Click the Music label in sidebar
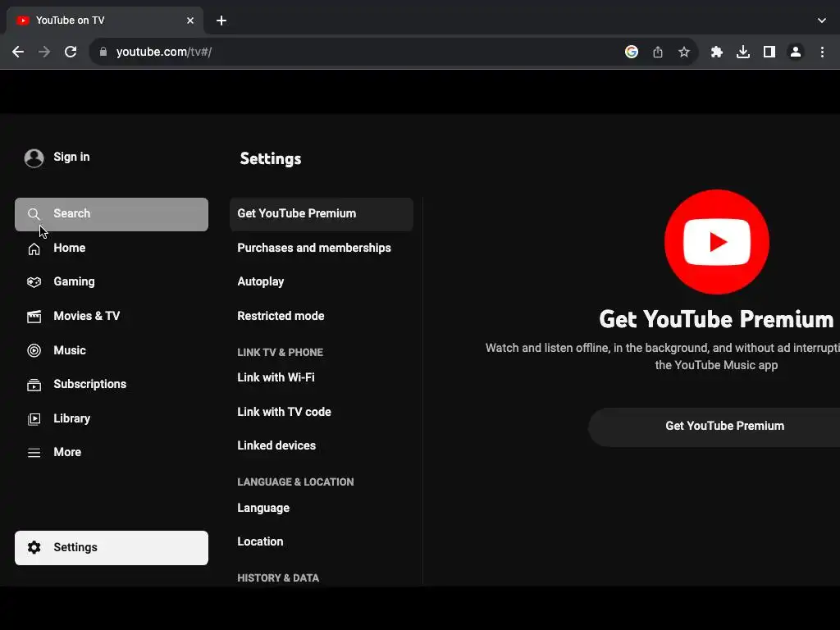 69,350
